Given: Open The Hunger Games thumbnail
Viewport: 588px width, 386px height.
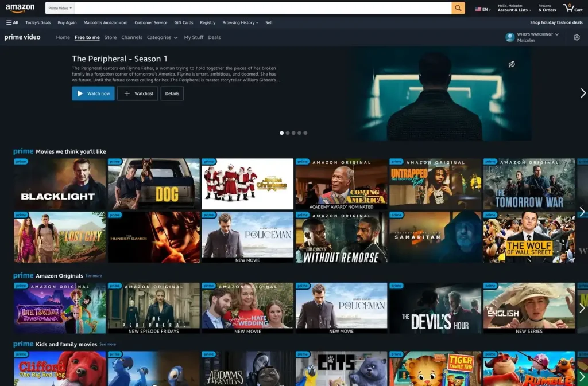Looking at the screenshot, I should (x=154, y=237).
